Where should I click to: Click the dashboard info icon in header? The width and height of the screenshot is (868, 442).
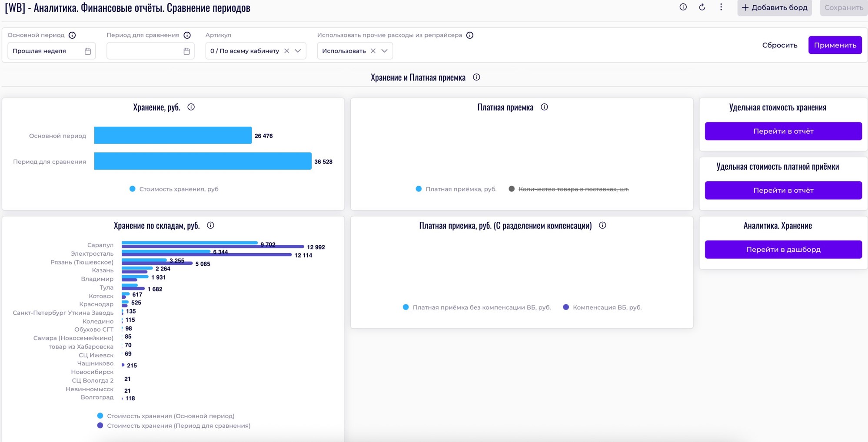pos(683,7)
